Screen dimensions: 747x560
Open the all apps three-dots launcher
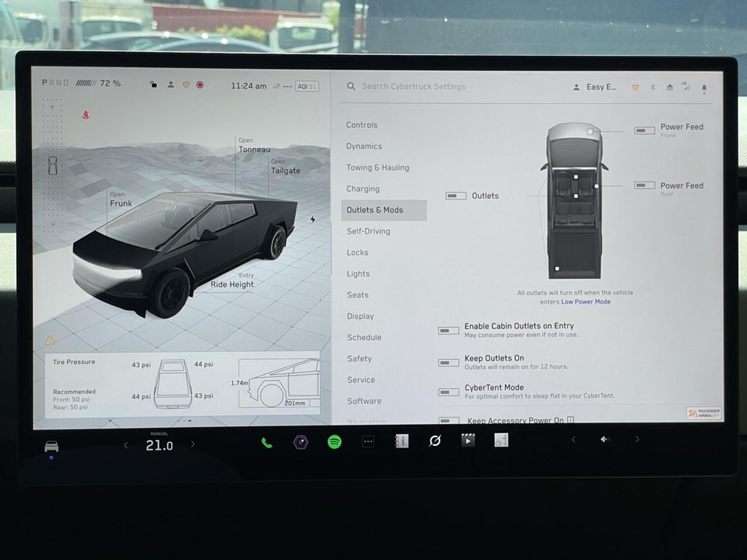(368, 442)
